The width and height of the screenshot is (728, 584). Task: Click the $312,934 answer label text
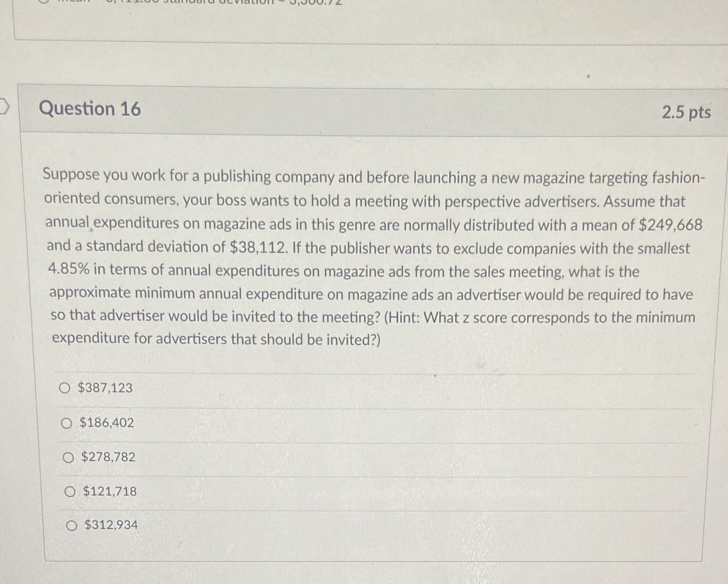click(x=111, y=525)
